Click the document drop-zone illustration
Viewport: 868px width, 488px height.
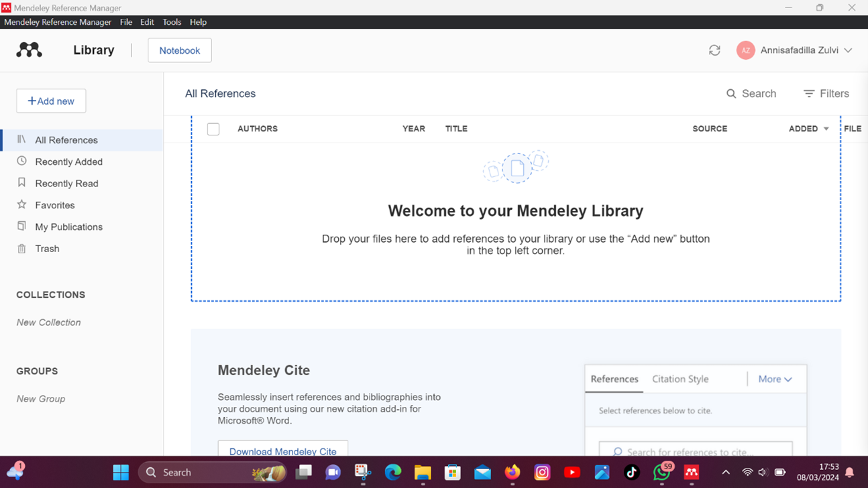(516, 168)
